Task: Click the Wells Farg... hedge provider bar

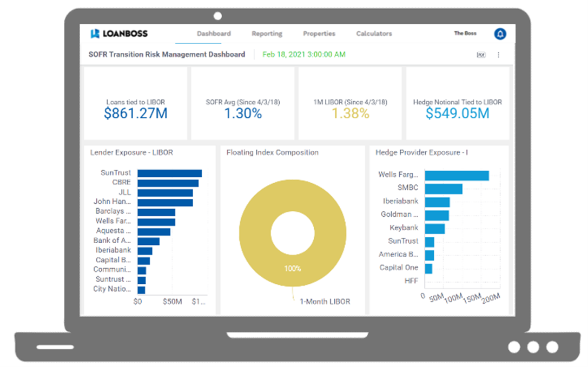Action: click(457, 176)
